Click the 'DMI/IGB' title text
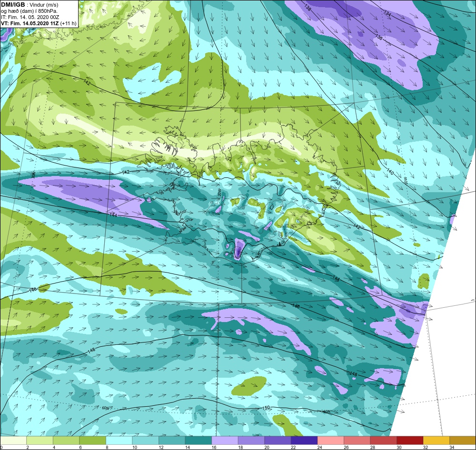Screen dimensions: 476x450 coord(13,5)
